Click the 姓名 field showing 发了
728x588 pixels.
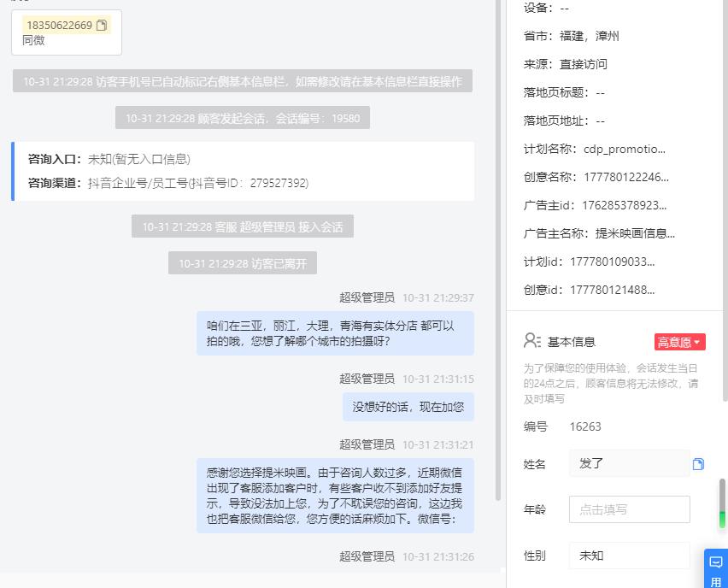click(x=629, y=463)
